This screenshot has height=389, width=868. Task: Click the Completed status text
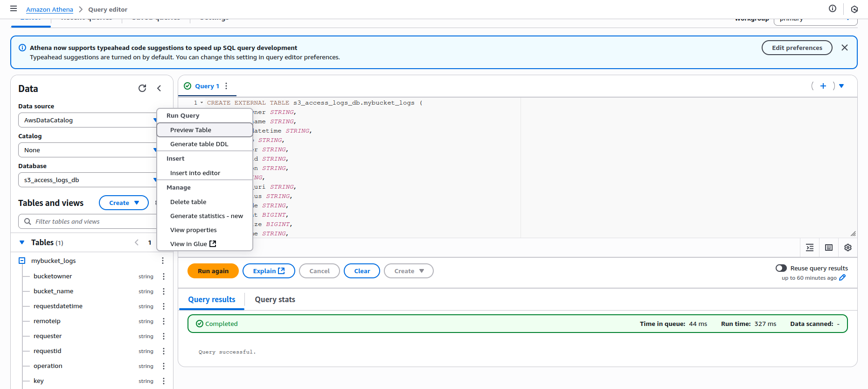point(222,324)
